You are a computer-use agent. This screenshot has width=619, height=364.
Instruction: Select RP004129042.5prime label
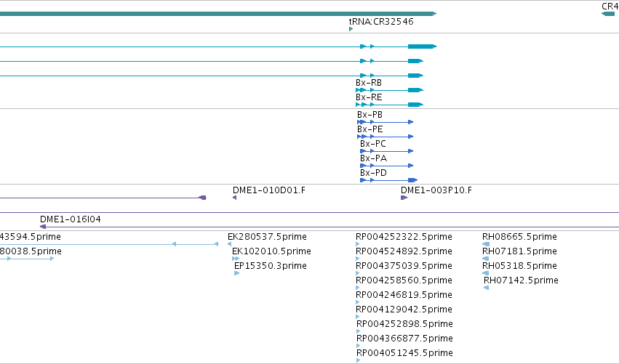pos(404,310)
